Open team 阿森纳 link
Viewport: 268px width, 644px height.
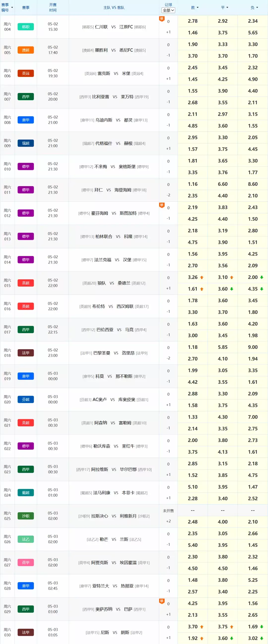tap(100, 423)
